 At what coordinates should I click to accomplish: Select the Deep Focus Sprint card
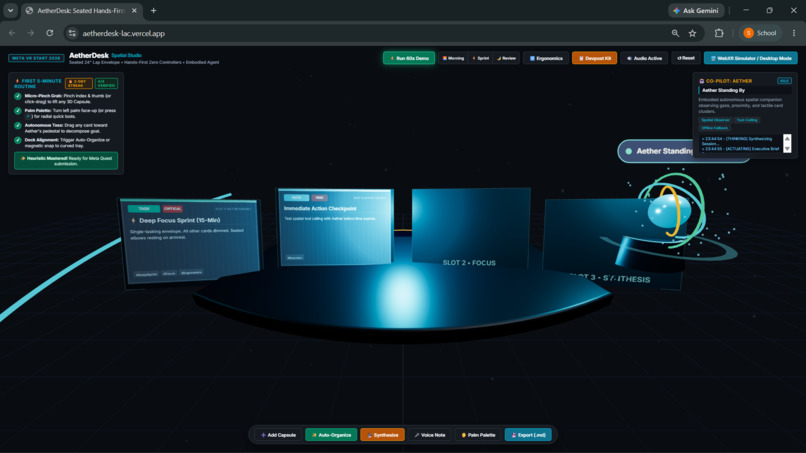pyautogui.click(x=190, y=241)
